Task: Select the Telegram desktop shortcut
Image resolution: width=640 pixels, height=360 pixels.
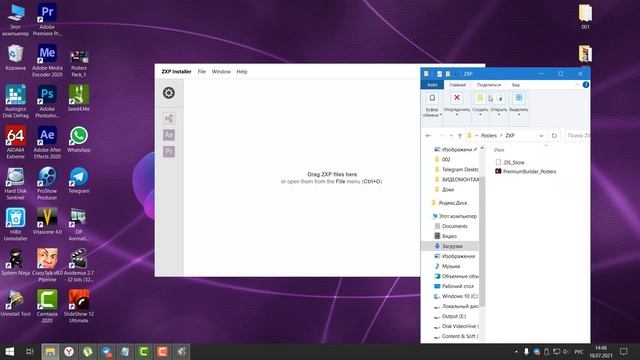Action: [x=79, y=180]
